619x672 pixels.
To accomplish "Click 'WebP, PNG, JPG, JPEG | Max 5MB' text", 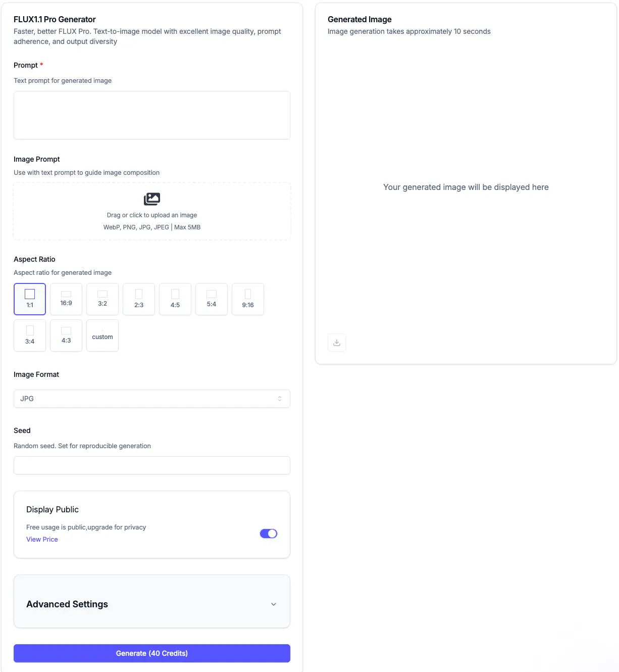I will coord(152,227).
